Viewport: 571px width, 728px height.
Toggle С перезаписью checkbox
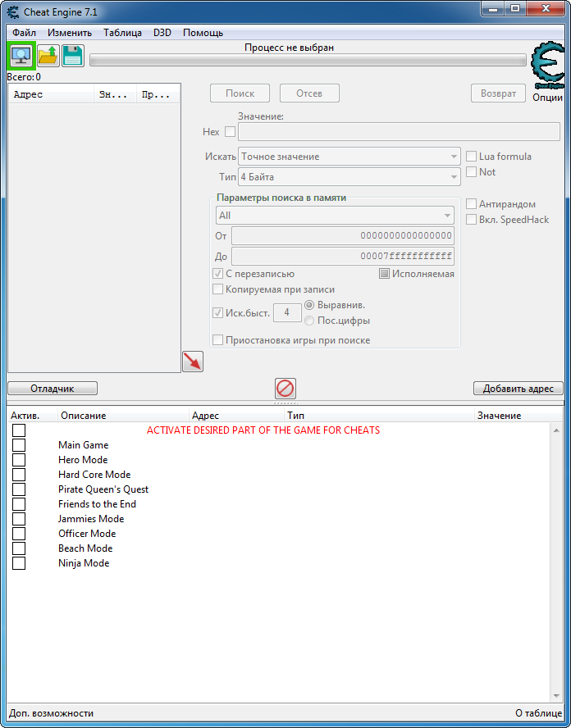217,274
